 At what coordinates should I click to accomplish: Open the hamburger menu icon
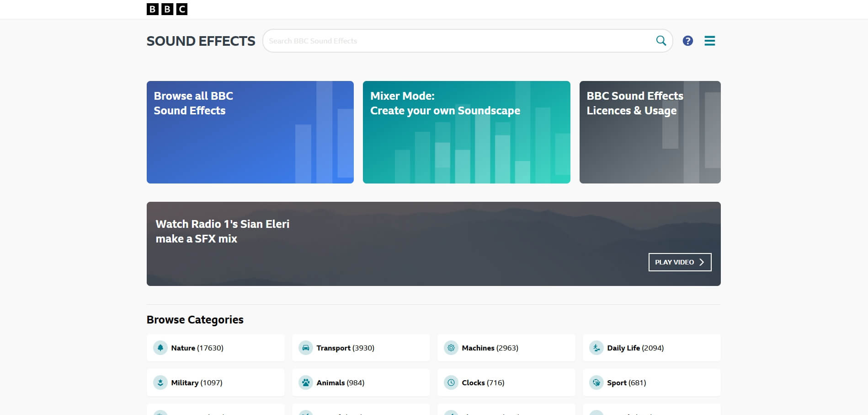[x=709, y=41]
